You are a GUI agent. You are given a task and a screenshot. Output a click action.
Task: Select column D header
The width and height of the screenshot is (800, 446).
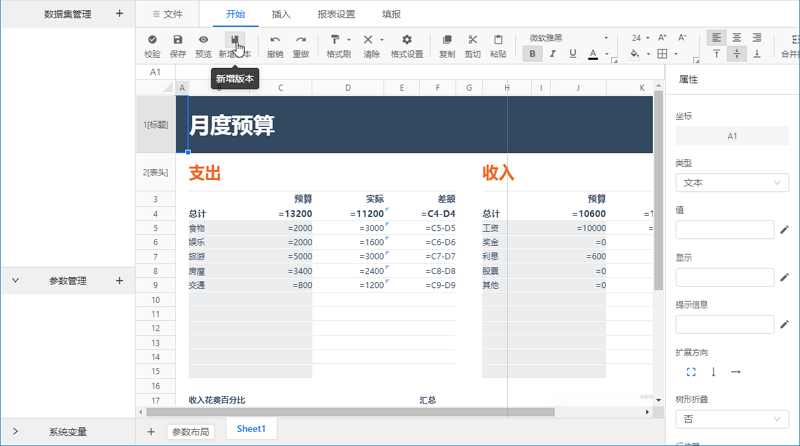pyautogui.click(x=347, y=88)
